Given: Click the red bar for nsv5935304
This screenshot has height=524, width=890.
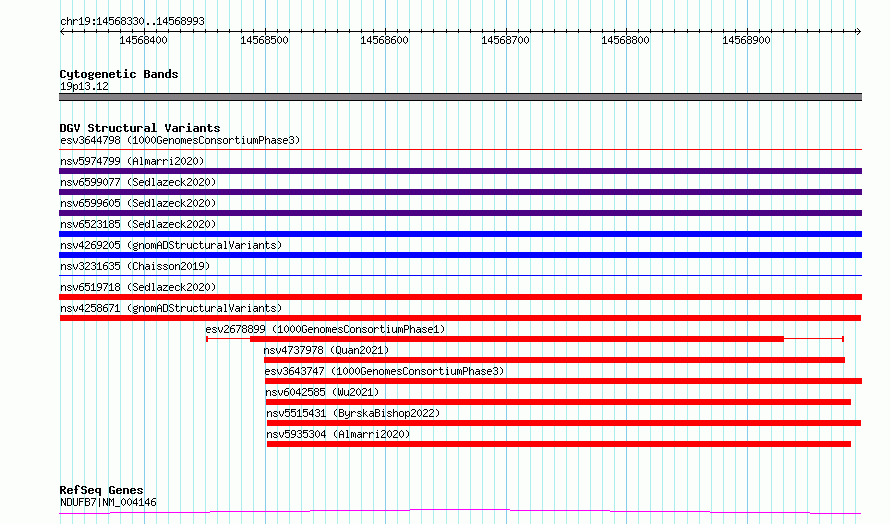Looking at the screenshot, I should (559, 444).
